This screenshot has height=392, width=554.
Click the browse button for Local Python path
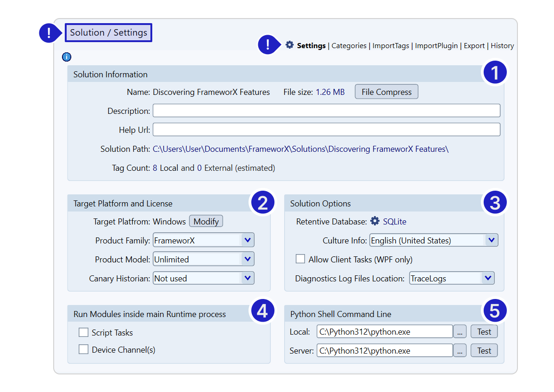(459, 331)
